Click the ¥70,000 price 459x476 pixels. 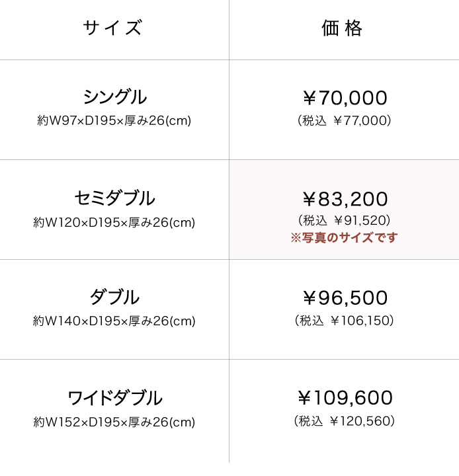[345, 99]
